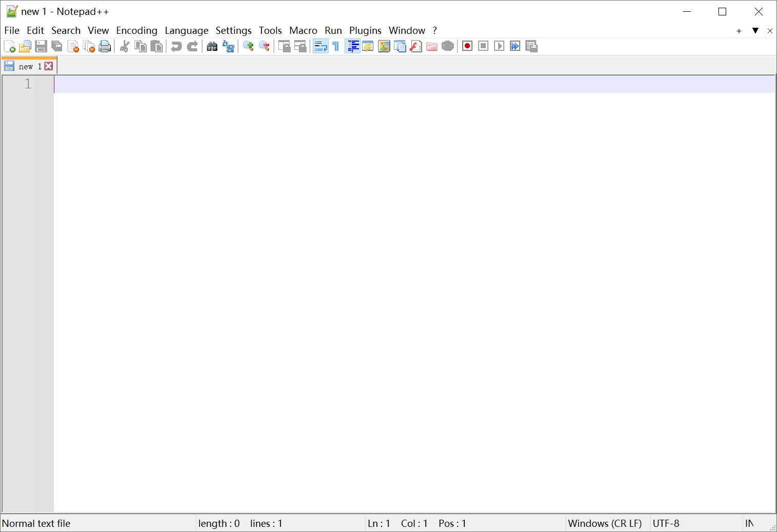Open the Replace dialog icon

229,46
